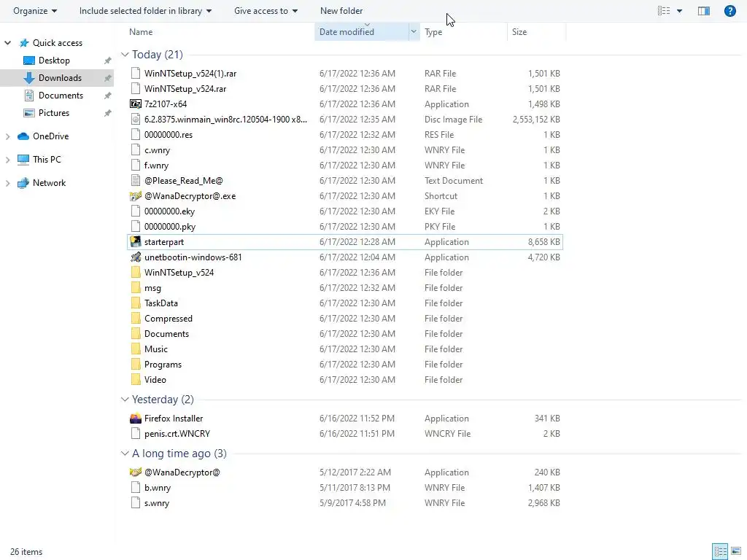
Task: Click the WinNTSetup_v524 folder icon
Action: coord(136,273)
